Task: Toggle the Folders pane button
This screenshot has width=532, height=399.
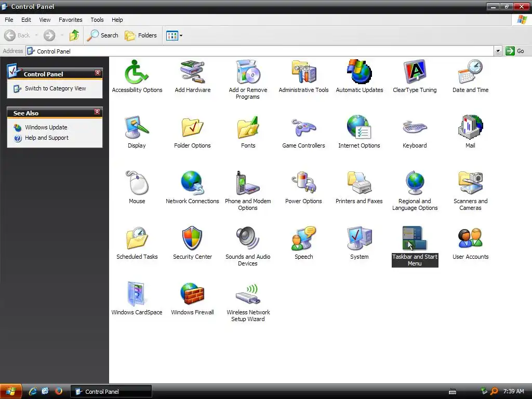Action: pos(141,35)
